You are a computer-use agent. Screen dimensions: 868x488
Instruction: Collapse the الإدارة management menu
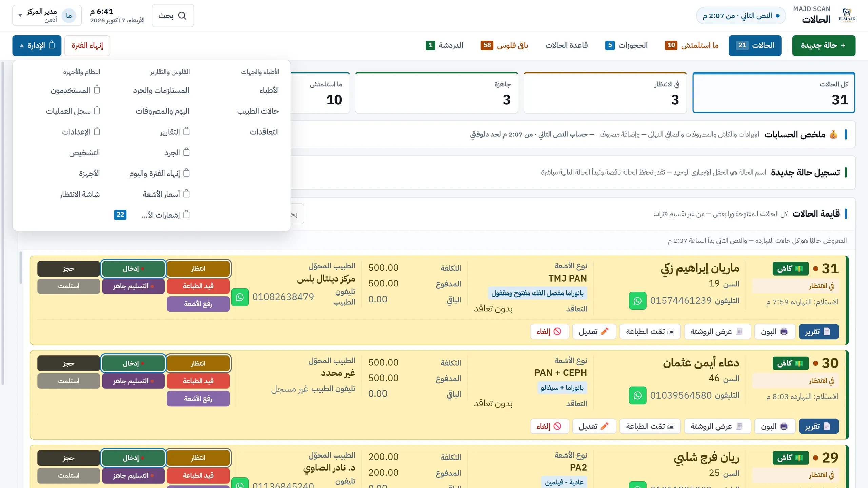37,45
